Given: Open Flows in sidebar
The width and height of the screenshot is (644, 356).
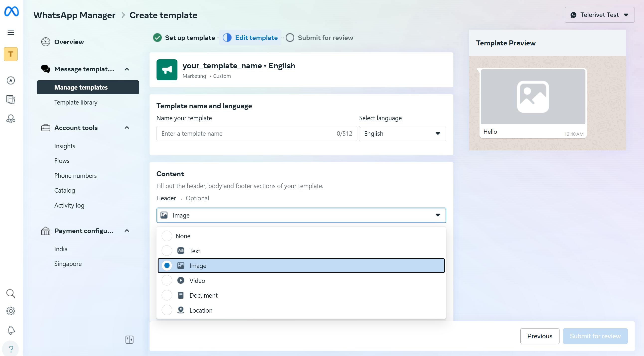Looking at the screenshot, I should coord(62,161).
